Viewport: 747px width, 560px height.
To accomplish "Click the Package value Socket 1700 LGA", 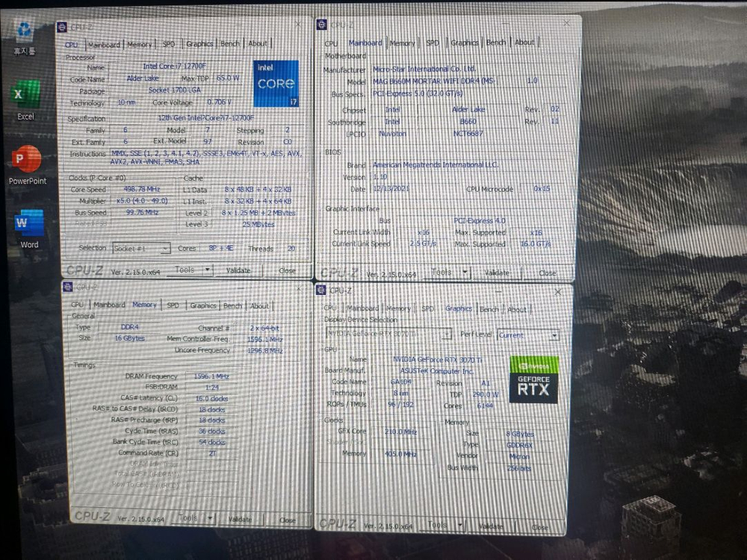I will pos(174,90).
